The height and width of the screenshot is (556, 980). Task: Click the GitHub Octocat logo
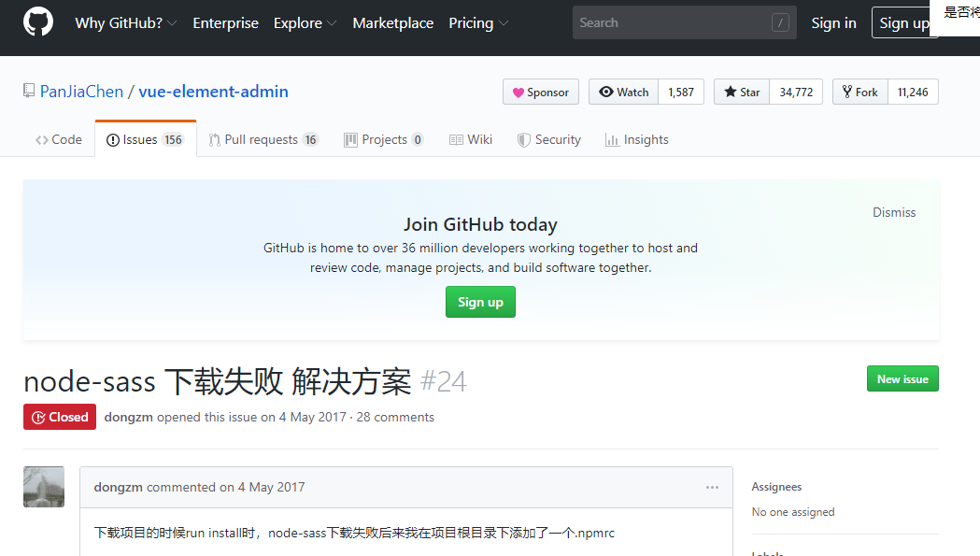38,21
